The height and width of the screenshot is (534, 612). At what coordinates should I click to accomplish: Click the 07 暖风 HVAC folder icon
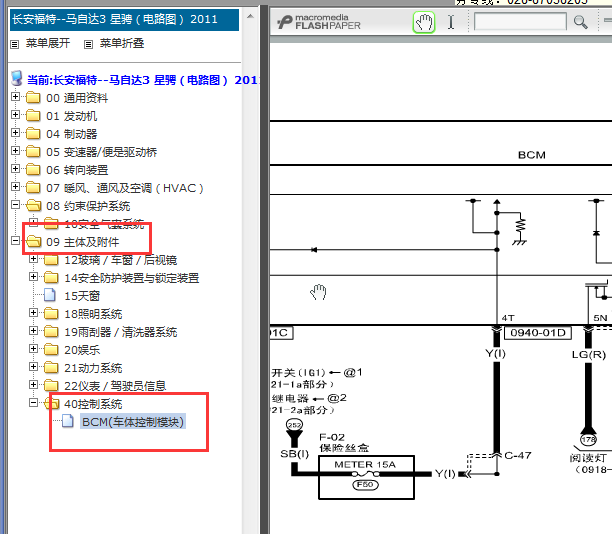coord(33,187)
